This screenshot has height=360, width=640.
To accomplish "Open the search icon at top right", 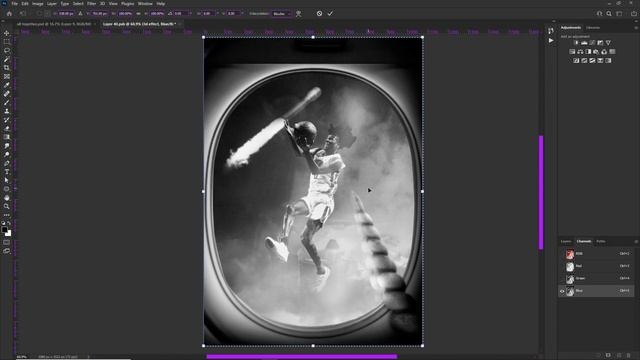I will 609,13.
